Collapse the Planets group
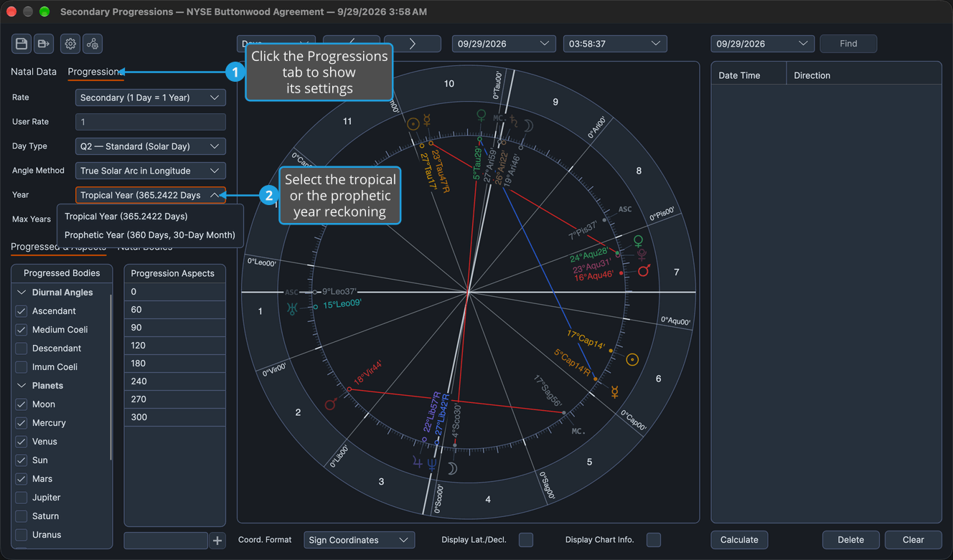 [22, 386]
